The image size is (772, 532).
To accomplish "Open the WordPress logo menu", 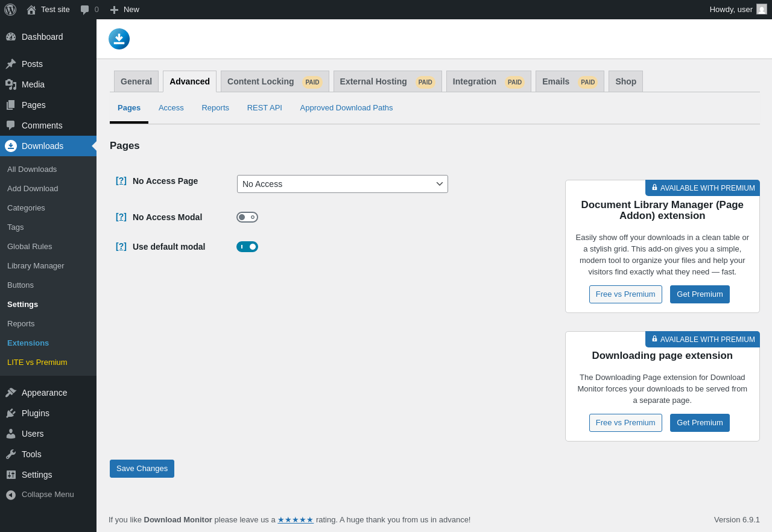I will [x=10, y=10].
